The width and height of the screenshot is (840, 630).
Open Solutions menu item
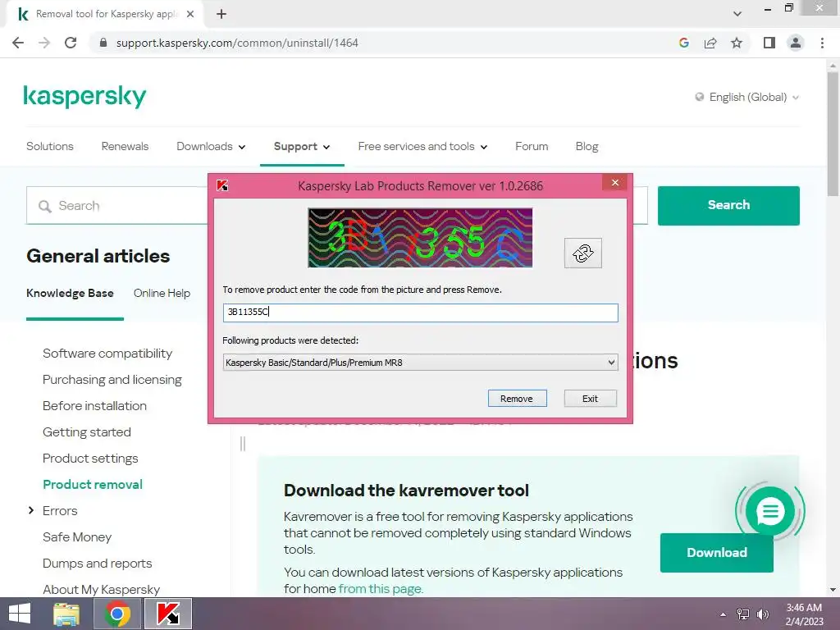tap(50, 146)
